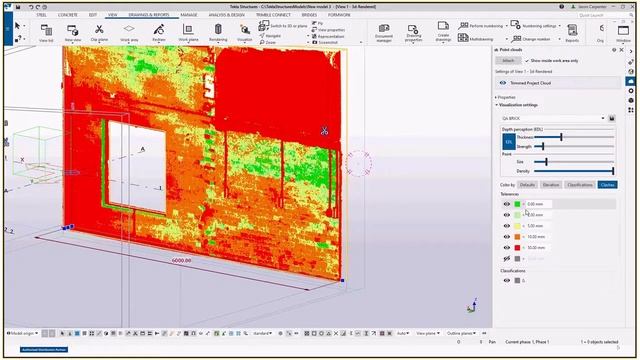Screen dimensions: 640x360
Task: Open the View list tool
Action: coord(46,33)
